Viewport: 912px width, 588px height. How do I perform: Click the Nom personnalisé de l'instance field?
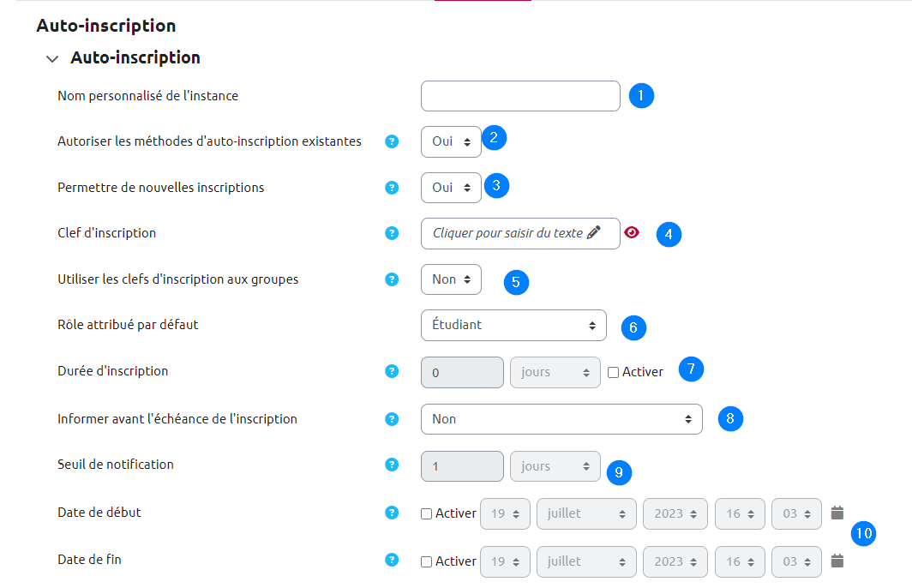(520, 96)
